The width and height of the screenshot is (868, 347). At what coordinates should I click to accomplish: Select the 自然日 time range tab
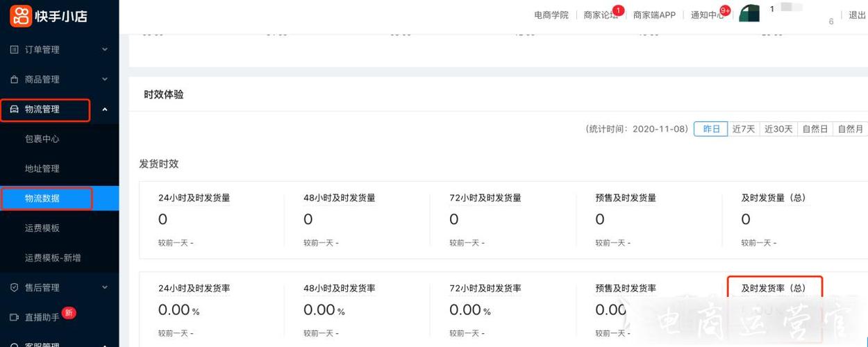pyautogui.click(x=815, y=129)
